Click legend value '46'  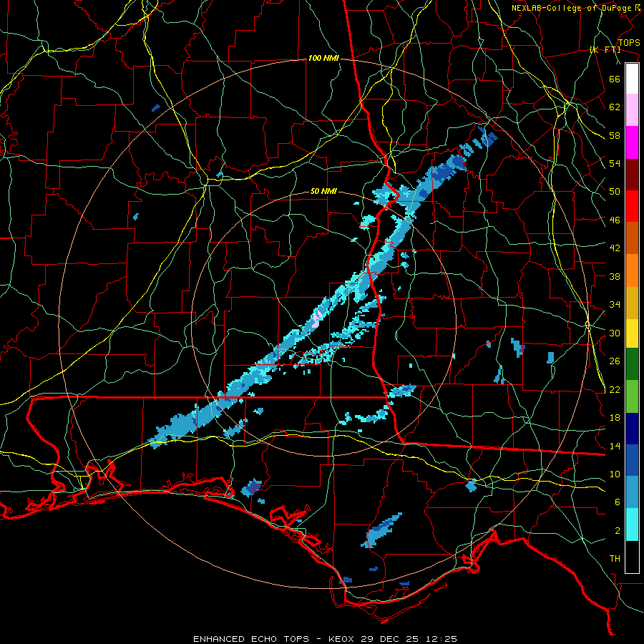pos(615,220)
